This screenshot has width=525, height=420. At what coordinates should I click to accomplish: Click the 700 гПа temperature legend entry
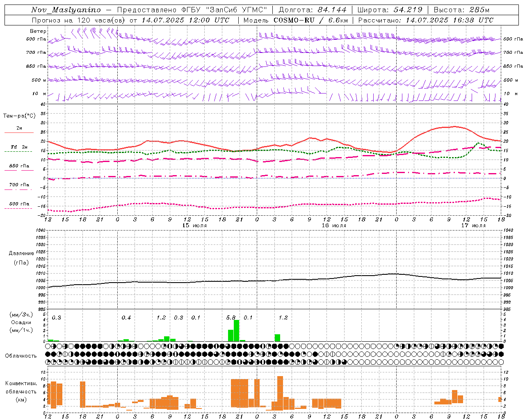tap(19, 185)
